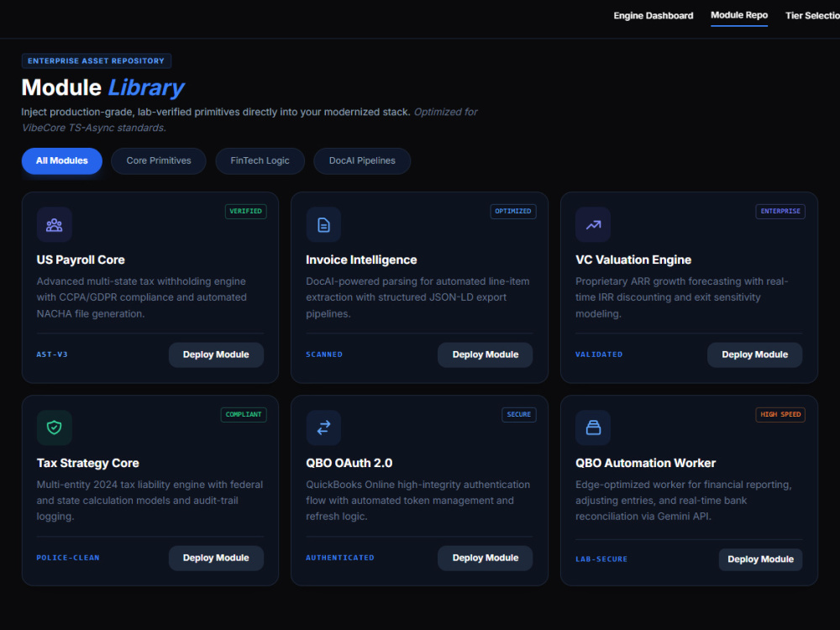The width and height of the screenshot is (840, 630).
Task: Click the Module Library heading
Action: 102,87
